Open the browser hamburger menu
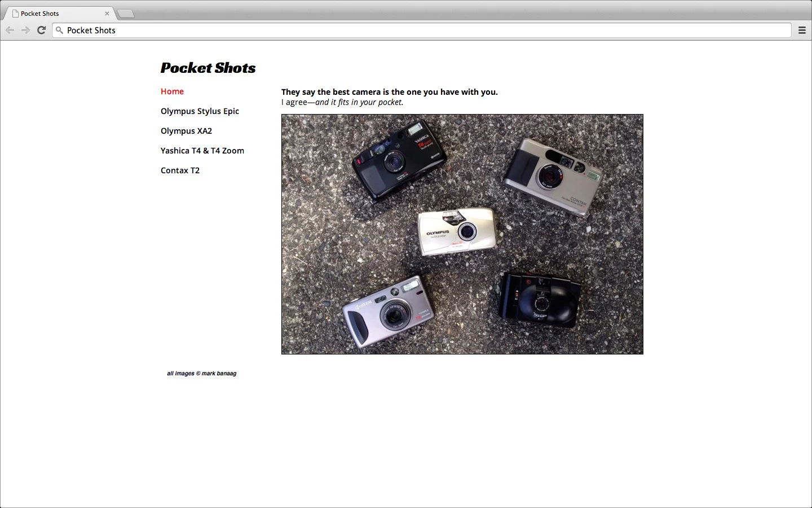This screenshot has width=812, height=508. pyautogui.click(x=802, y=30)
